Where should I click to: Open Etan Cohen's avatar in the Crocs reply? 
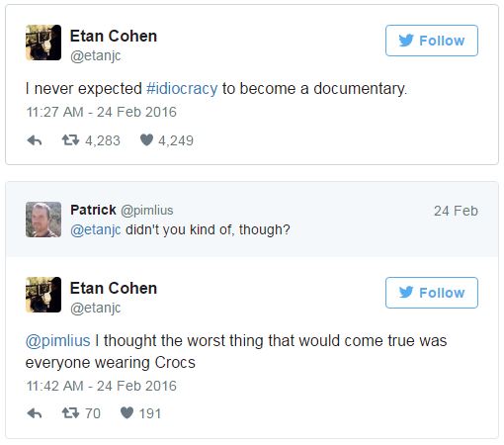pos(43,295)
